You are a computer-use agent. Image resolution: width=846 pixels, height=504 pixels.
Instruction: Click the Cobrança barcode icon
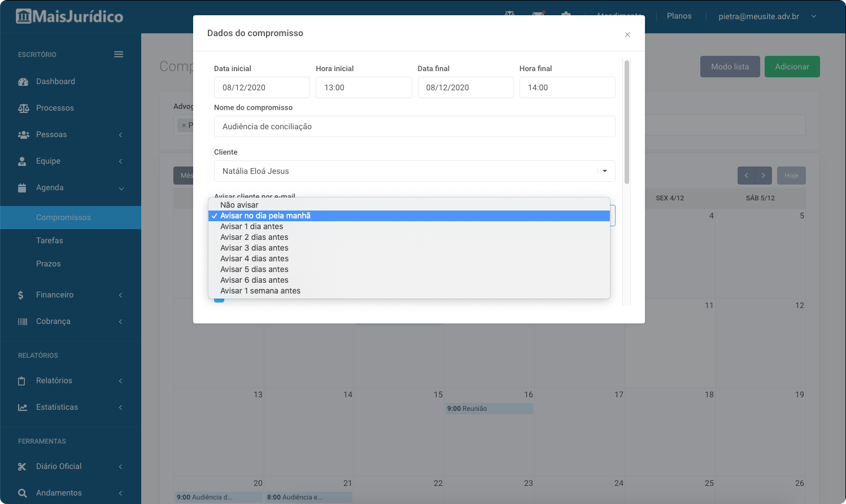tap(23, 322)
